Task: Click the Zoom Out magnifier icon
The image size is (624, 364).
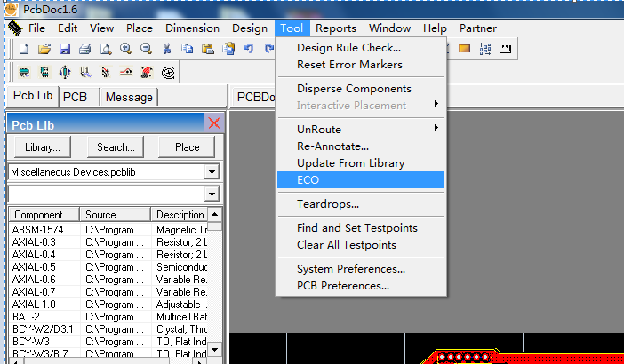Action: tap(146, 49)
